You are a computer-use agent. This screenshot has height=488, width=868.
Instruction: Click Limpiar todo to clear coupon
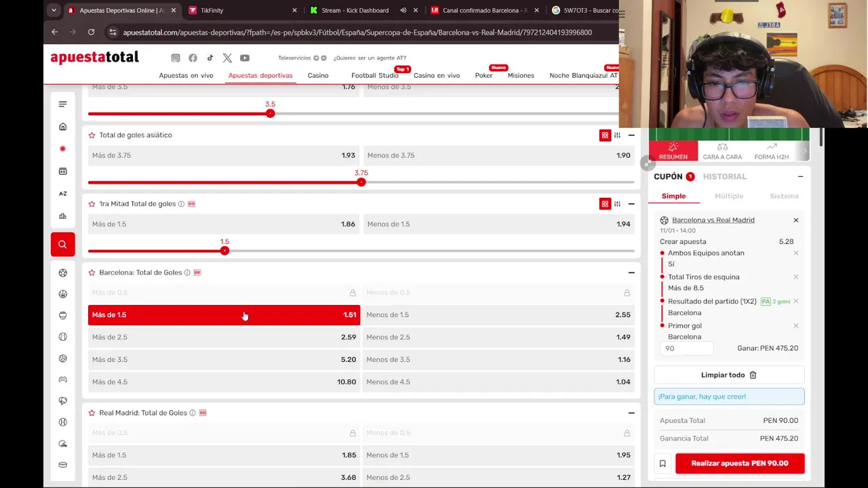pyautogui.click(x=729, y=375)
